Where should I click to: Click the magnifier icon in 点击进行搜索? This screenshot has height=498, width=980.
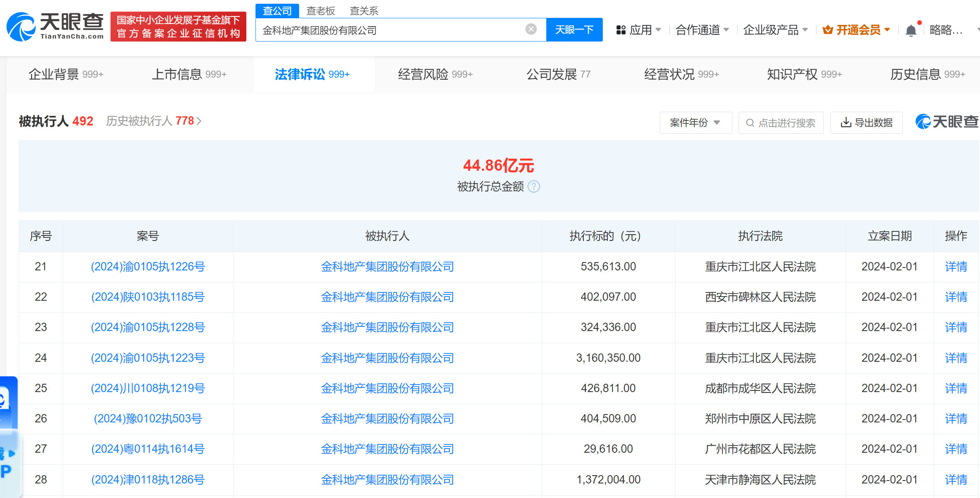750,123
